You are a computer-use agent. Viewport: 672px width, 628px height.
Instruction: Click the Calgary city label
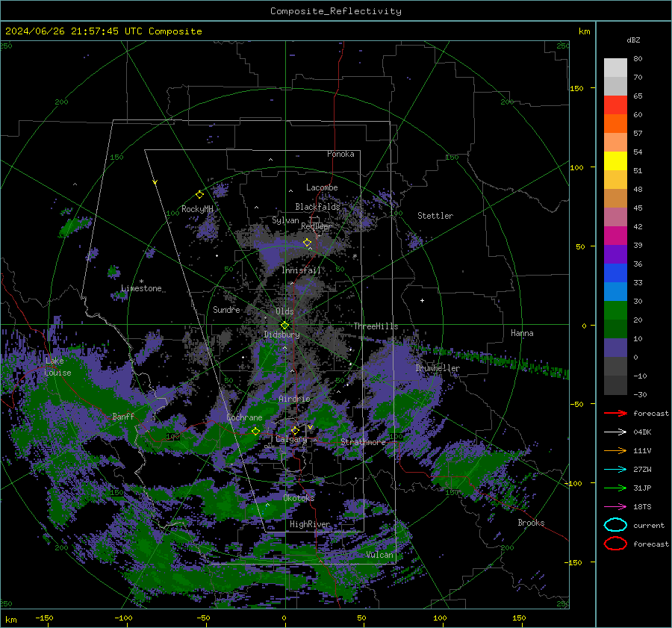pos(291,439)
